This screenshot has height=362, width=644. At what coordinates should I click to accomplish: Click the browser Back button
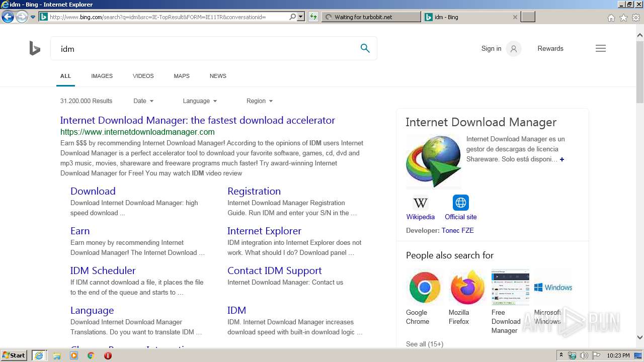click(7, 17)
